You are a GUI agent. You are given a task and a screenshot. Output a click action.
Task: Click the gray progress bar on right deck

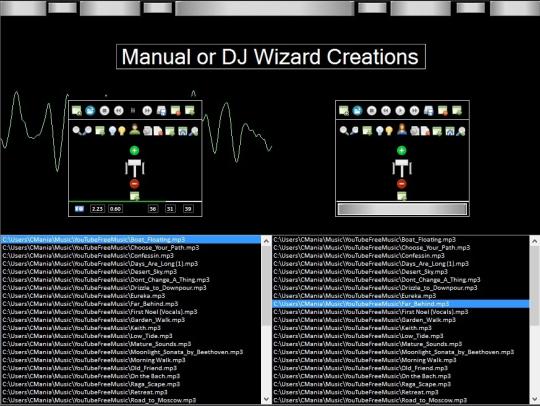[402, 209]
